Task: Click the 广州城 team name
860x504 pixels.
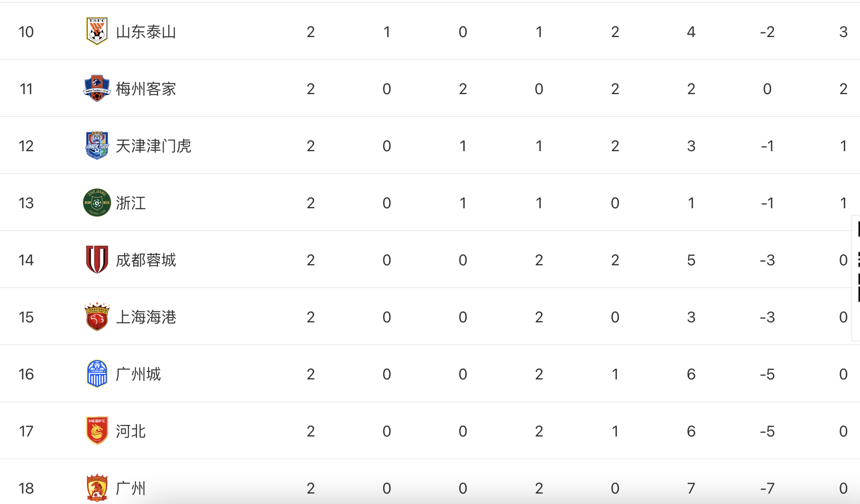Action: click(138, 374)
